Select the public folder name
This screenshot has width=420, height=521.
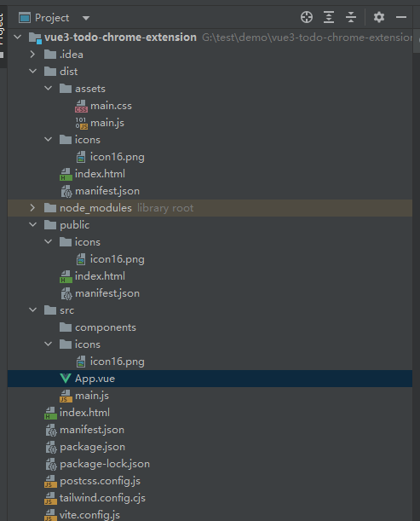pos(75,225)
